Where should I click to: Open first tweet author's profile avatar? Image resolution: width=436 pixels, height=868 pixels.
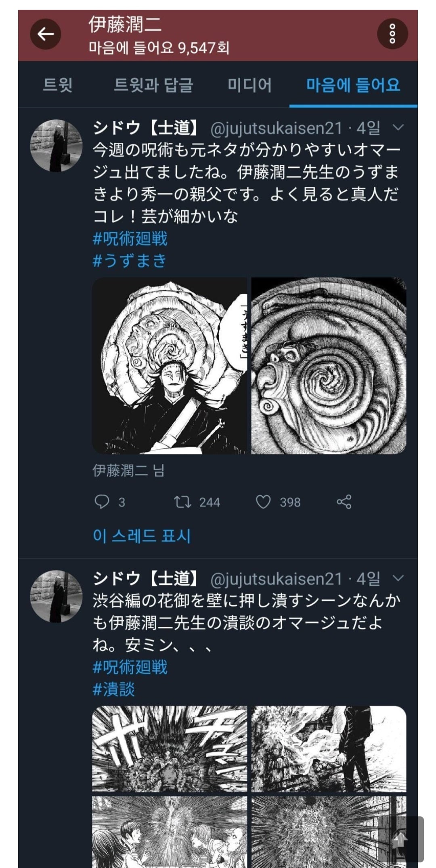tap(57, 146)
